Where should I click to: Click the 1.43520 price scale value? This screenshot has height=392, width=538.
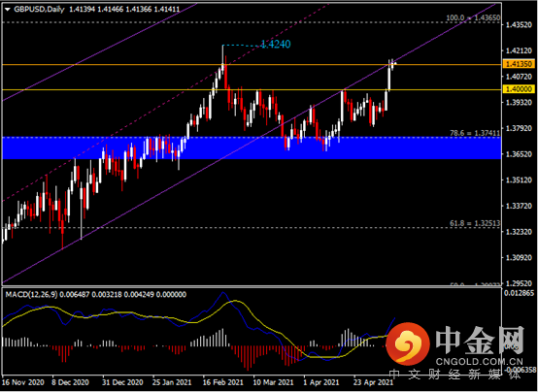tap(519, 25)
